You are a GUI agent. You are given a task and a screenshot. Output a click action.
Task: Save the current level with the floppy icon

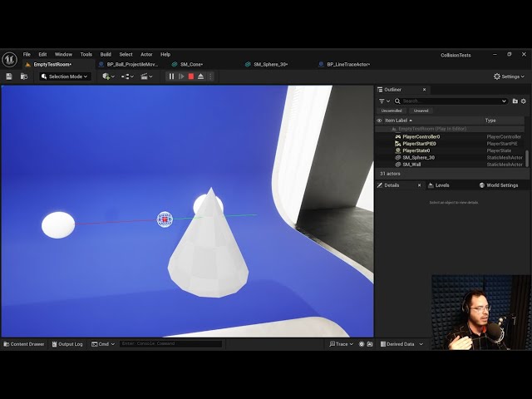[9, 76]
